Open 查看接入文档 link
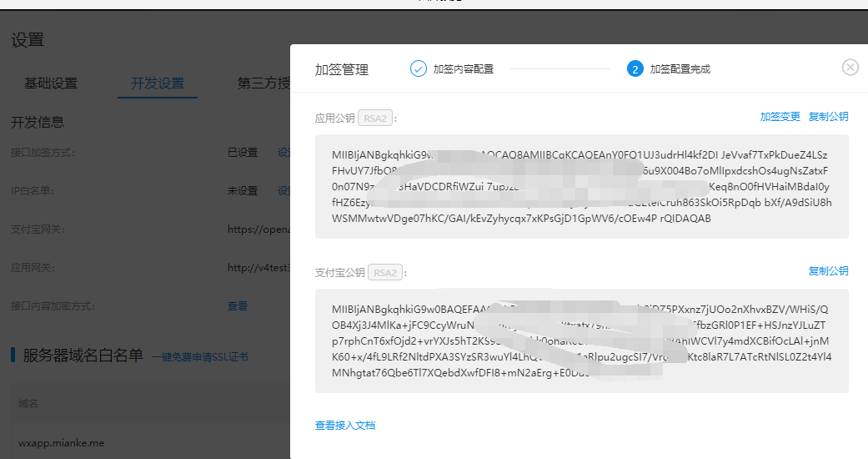The width and height of the screenshot is (868, 459). (345, 425)
